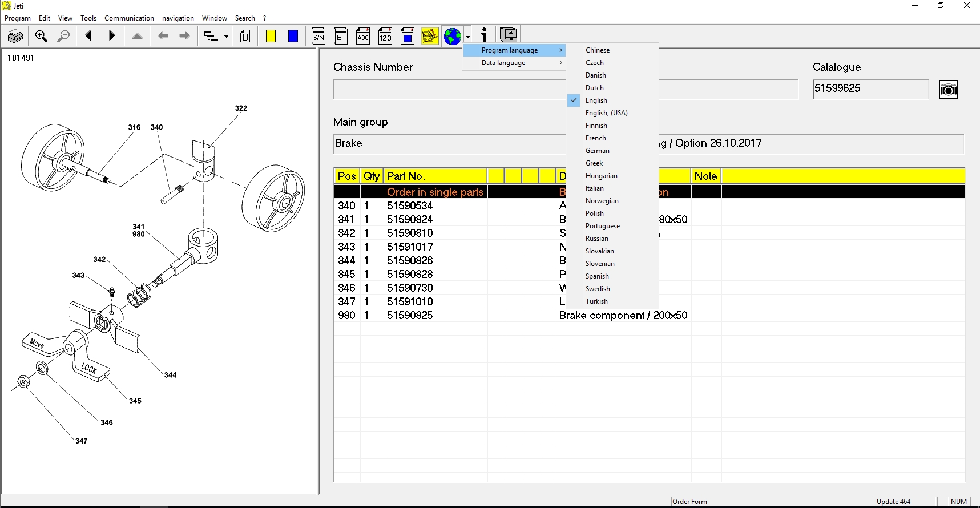Click the blue square book icon
The height and width of the screenshot is (508, 980).
[x=408, y=37]
